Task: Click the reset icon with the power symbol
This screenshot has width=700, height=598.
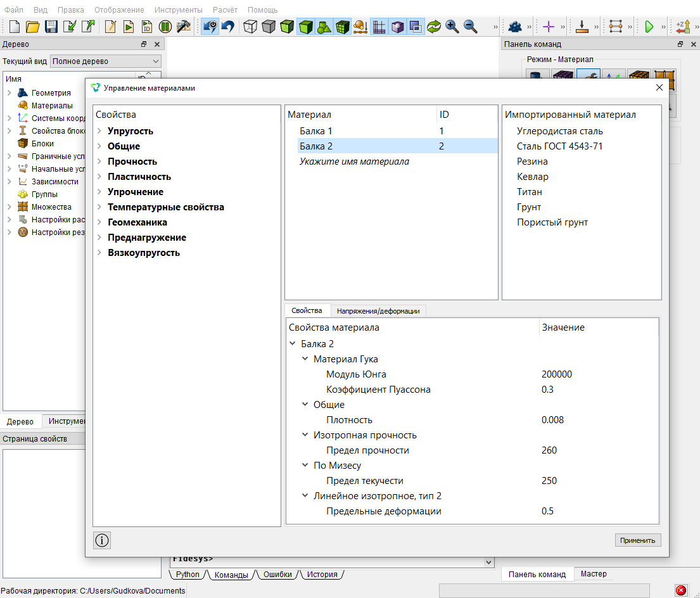Action: [x=210, y=27]
